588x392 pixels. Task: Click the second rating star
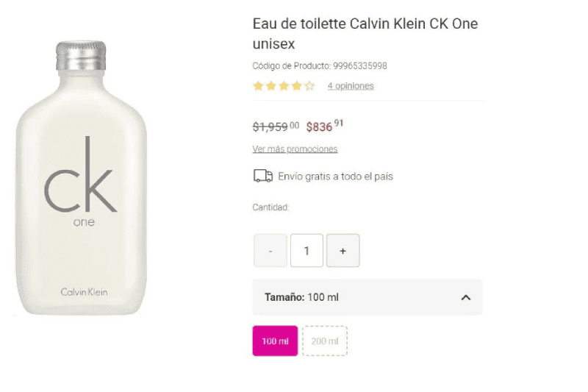(270, 86)
